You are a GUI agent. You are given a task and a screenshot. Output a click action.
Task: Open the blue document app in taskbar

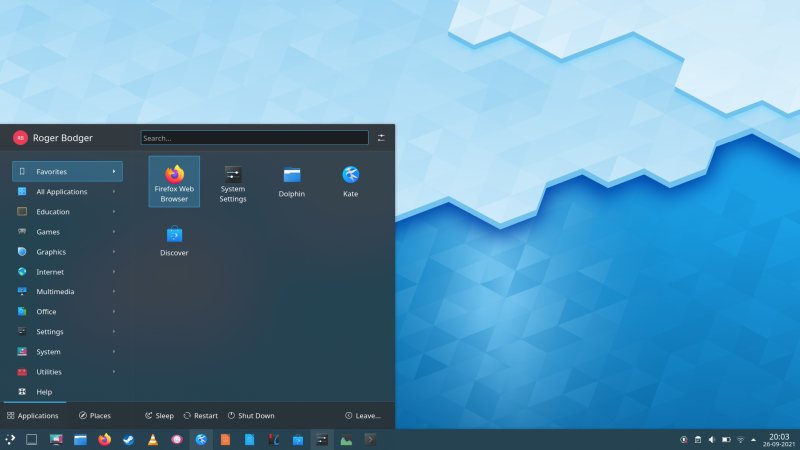(249, 439)
